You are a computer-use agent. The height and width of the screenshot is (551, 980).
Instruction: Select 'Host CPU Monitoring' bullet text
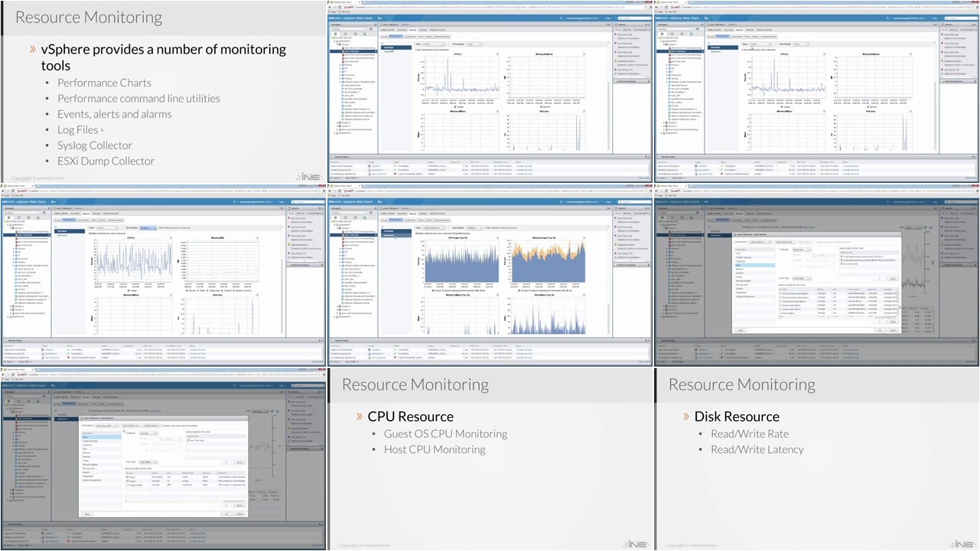pyautogui.click(x=435, y=449)
